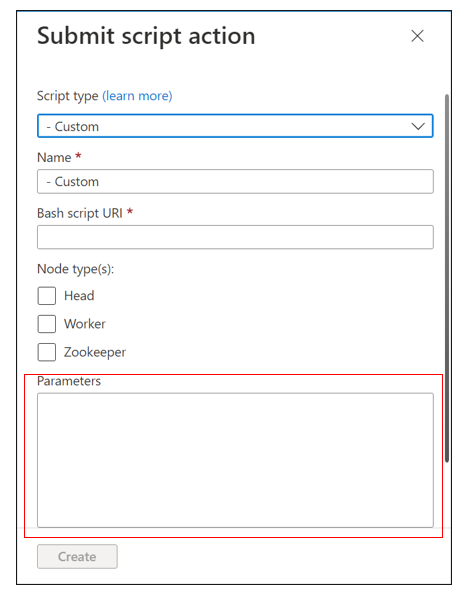The height and width of the screenshot is (593, 468).
Task: Click inside the Parameters text area
Action: (x=235, y=460)
